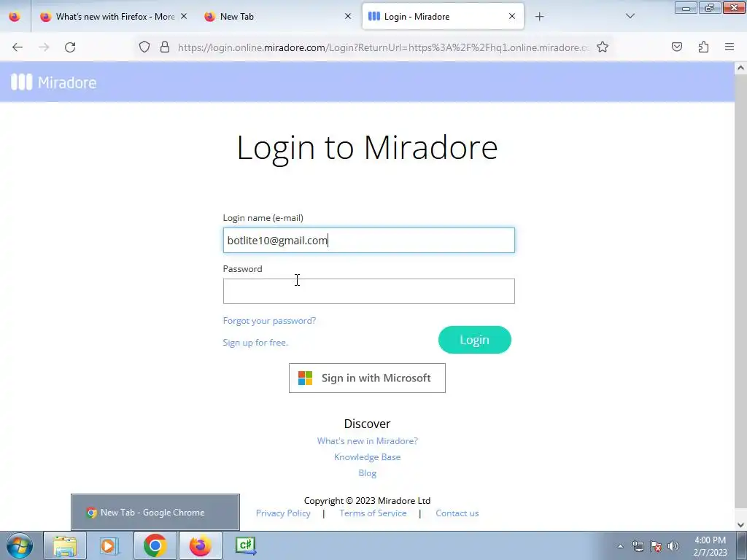Click the Firefox back arrow

click(x=18, y=47)
